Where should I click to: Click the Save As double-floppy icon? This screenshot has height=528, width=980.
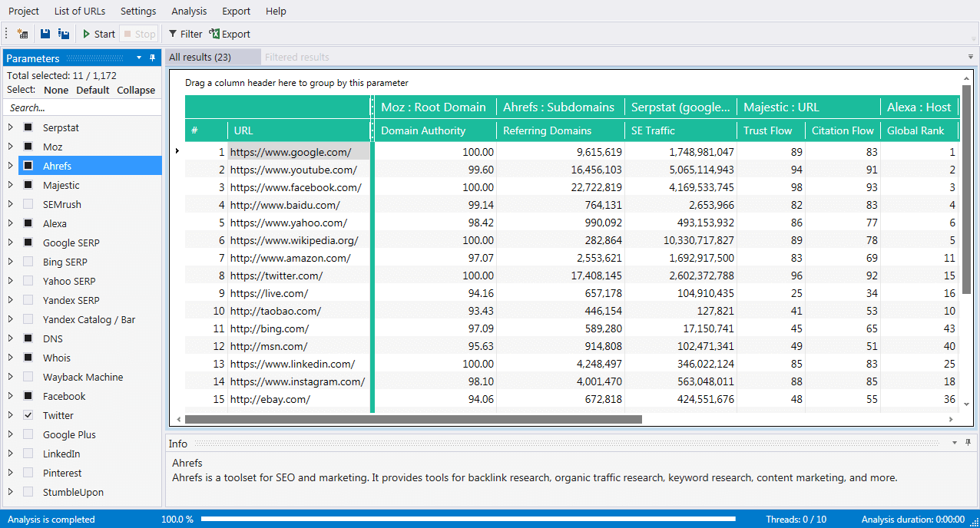(64, 34)
